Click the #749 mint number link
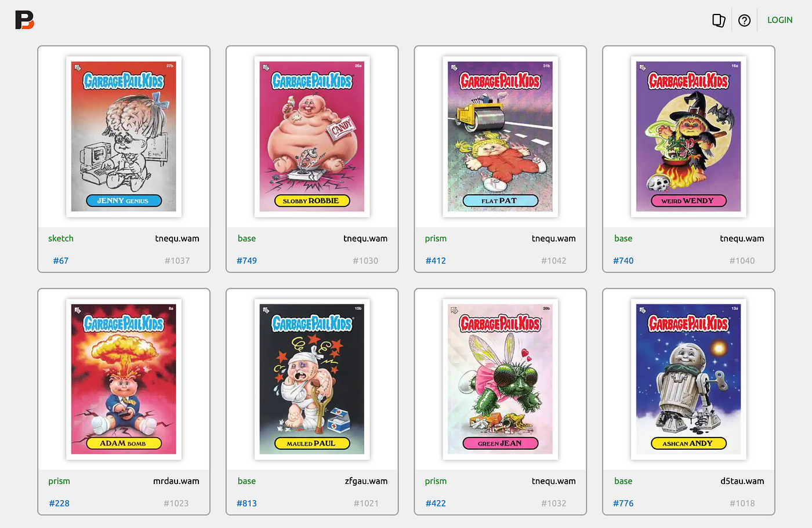The height and width of the screenshot is (528, 812). [246, 261]
